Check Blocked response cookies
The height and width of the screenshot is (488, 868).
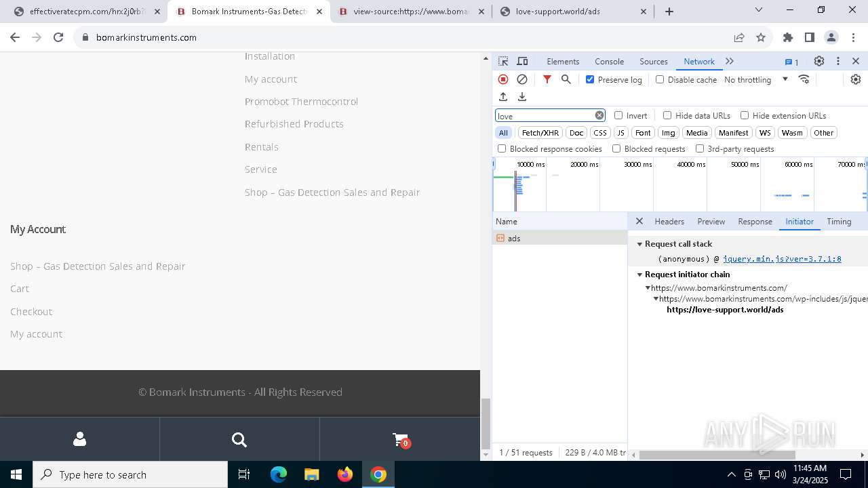click(x=502, y=148)
